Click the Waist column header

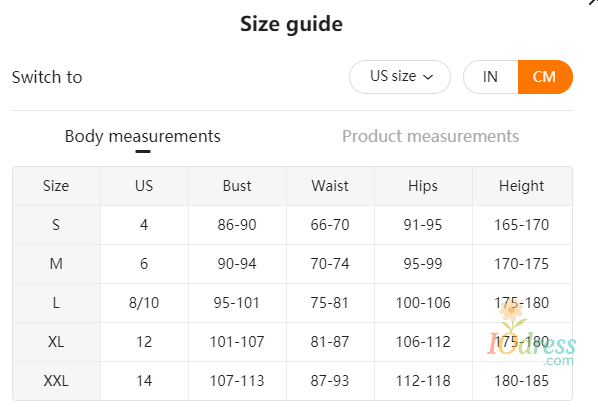pos(330,186)
